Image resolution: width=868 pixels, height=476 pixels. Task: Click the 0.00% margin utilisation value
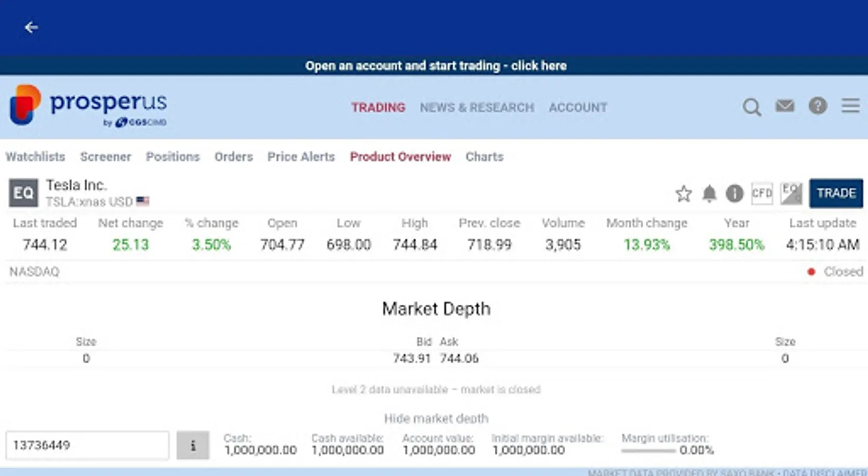pos(697,451)
